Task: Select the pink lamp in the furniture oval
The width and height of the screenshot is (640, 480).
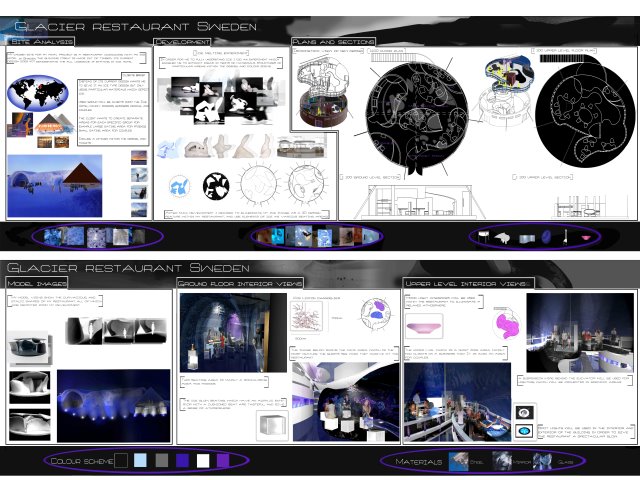Action: click(x=586, y=237)
